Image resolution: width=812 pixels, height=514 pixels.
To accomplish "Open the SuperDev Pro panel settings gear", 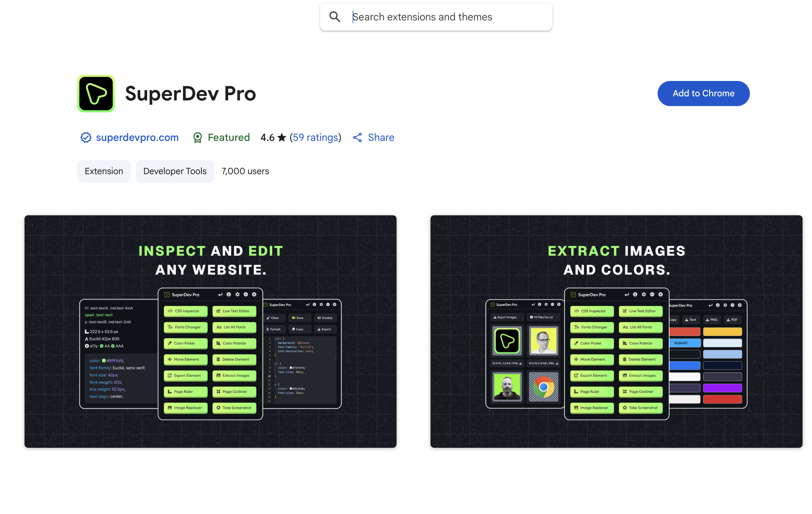I will pos(238,294).
